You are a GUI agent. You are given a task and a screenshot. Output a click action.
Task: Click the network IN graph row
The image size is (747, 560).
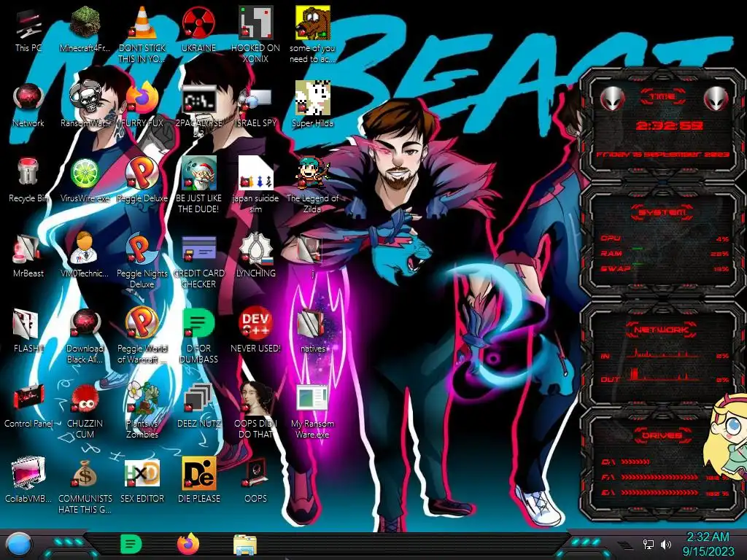click(x=665, y=355)
